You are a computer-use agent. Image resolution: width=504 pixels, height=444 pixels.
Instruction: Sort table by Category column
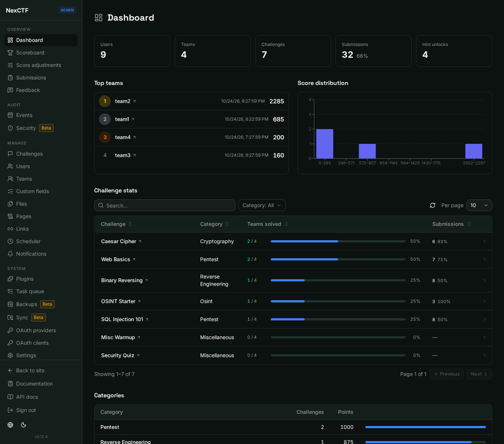(x=214, y=224)
